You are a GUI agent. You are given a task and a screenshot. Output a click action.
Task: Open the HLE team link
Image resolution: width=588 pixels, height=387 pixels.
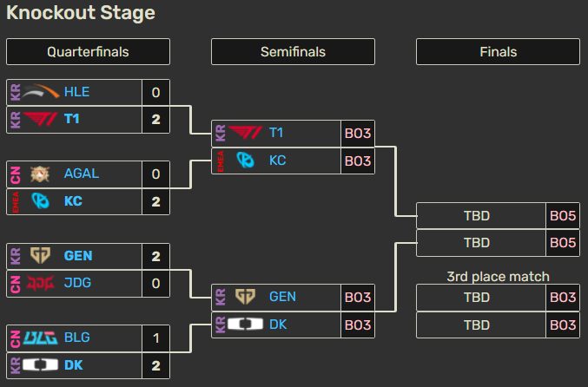77,92
